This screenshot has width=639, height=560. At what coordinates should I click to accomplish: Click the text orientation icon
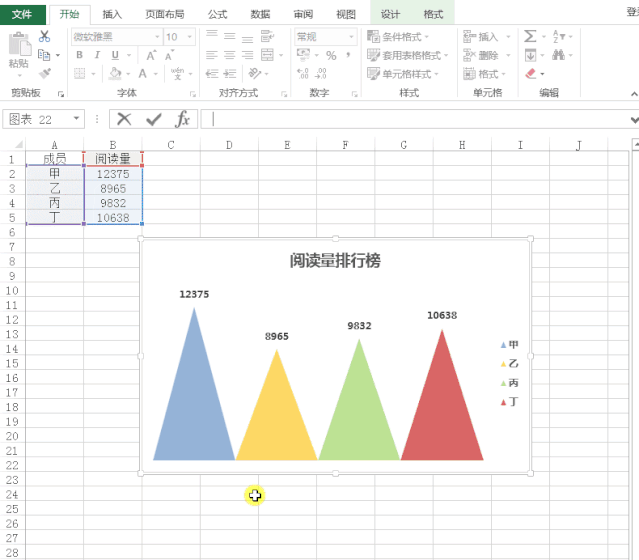coord(255,73)
